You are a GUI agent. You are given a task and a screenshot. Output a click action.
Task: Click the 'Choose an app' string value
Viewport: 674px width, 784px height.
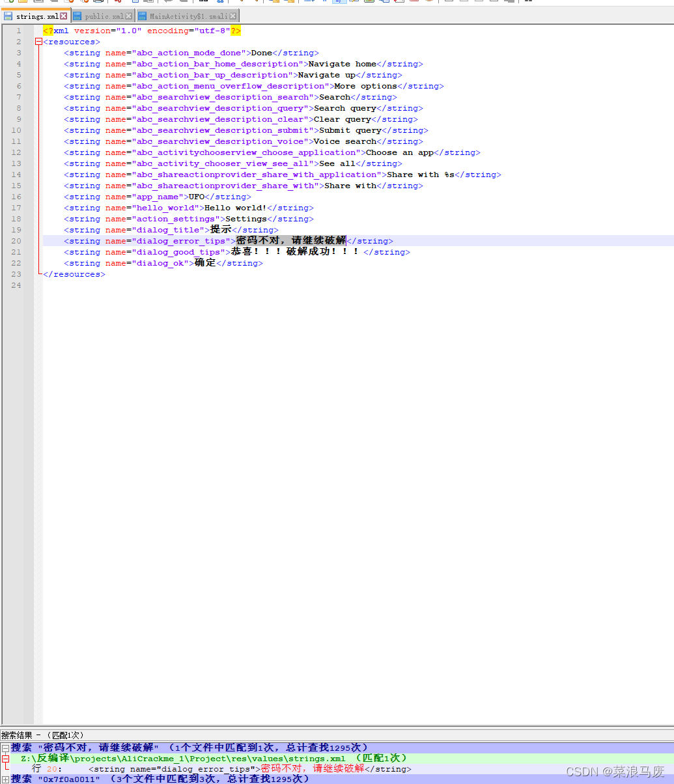[400, 152]
